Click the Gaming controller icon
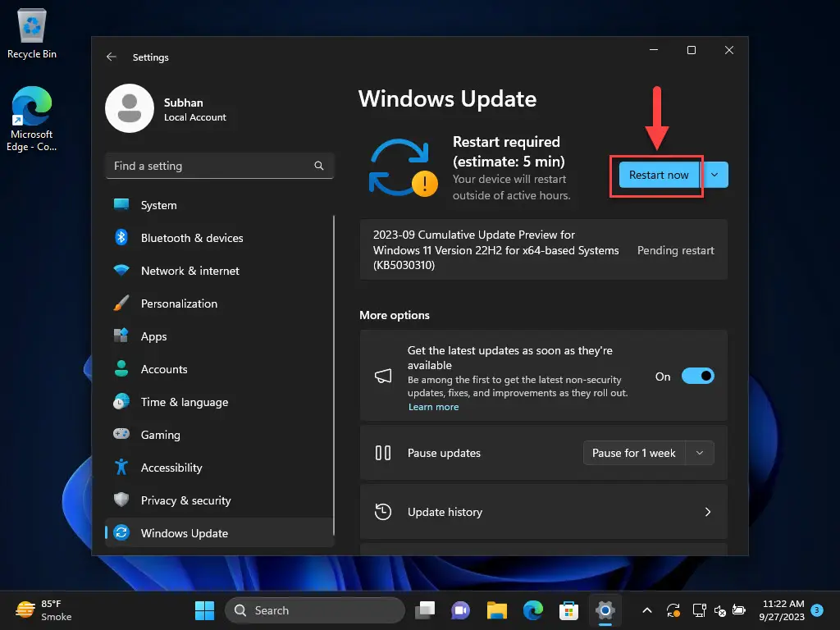The image size is (840, 630). pyautogui.click(x=121, y=434)
